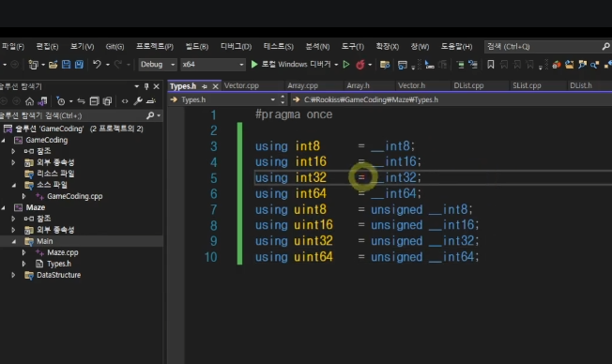Image resolution: width=612 pixels, height=364 pixels.
Task: Expand the DataStructure folder
Action: pyautogui.click(x=14, y=275)
